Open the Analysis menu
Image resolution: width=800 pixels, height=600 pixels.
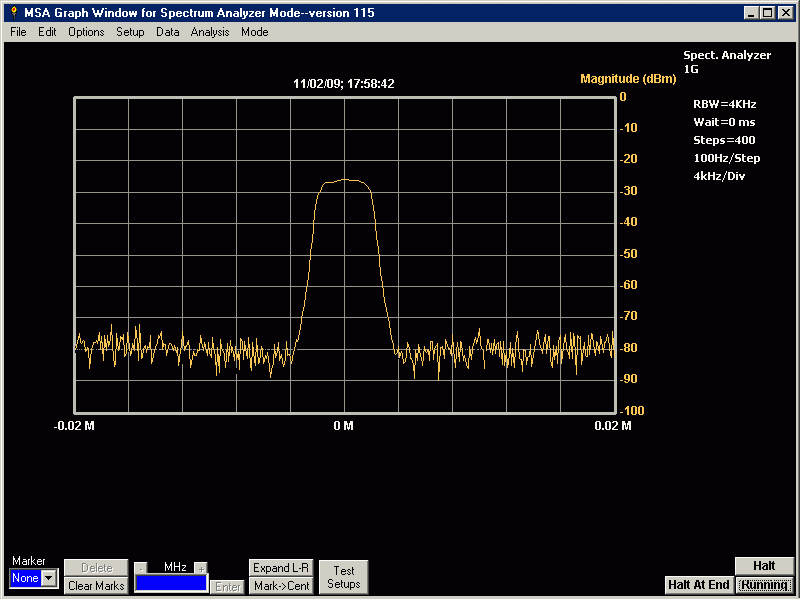click(x=210, y=32)
